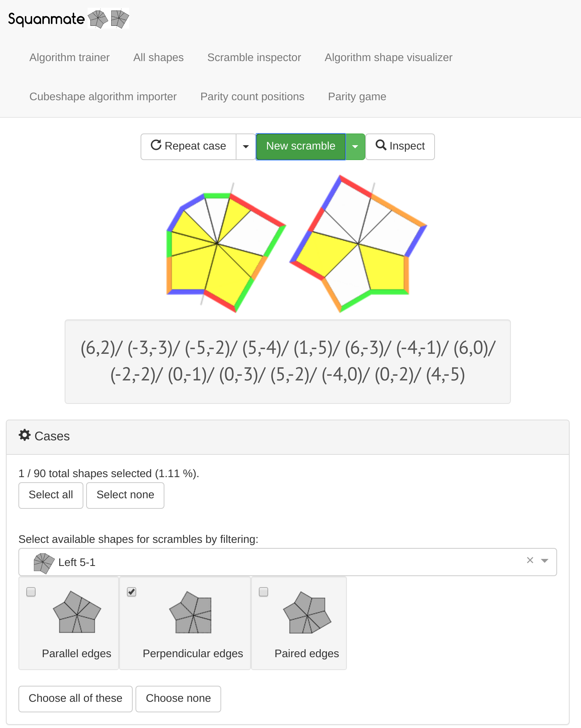
Task: Click the Cases gear icon
Action: click(x=25, y=435)
